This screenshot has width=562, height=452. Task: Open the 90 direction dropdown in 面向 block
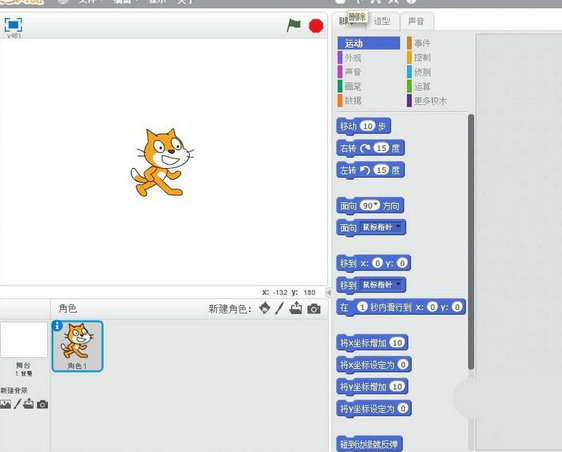(375, 204)
